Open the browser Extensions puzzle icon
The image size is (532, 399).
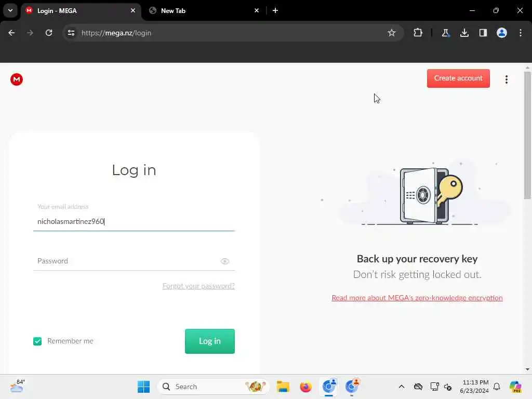coord(418,33)
